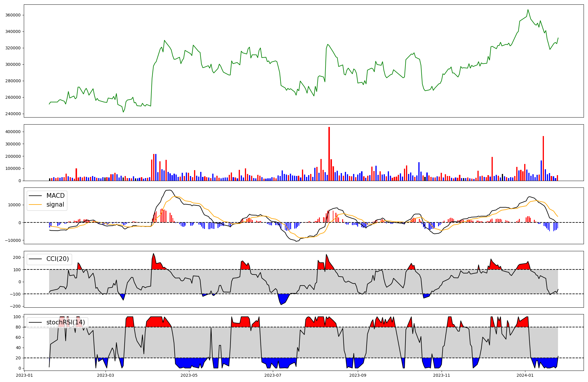Click the 400000 volume axis label
Image resolution: width=588 pixels, height=382 pixels.
pos(13,132)
